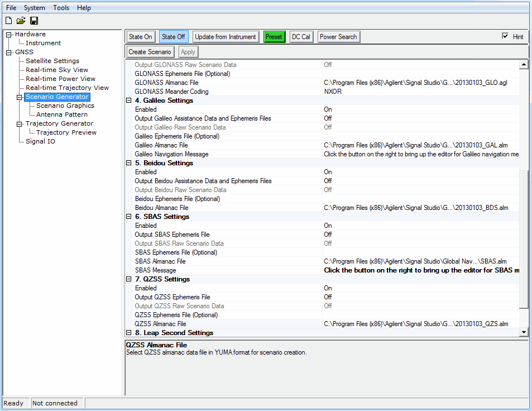Open the System menu
532x411 pixels.
(x=35, y=8)
